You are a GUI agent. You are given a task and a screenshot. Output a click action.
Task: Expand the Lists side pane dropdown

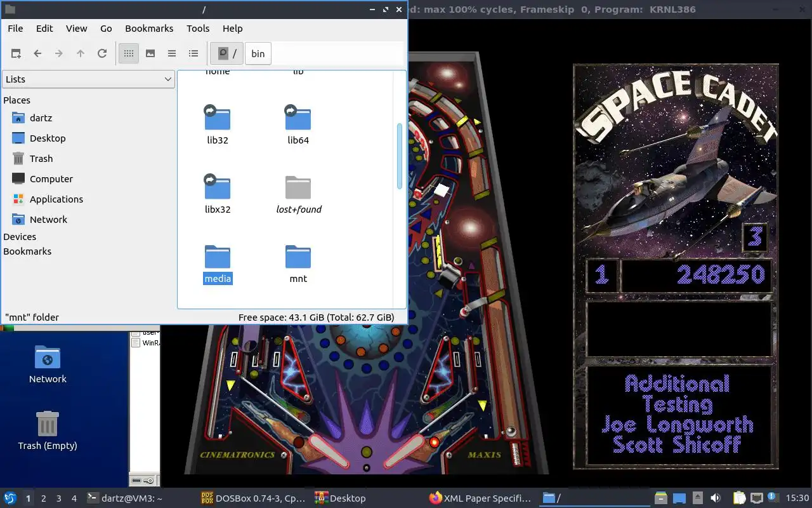pos(88,79)
